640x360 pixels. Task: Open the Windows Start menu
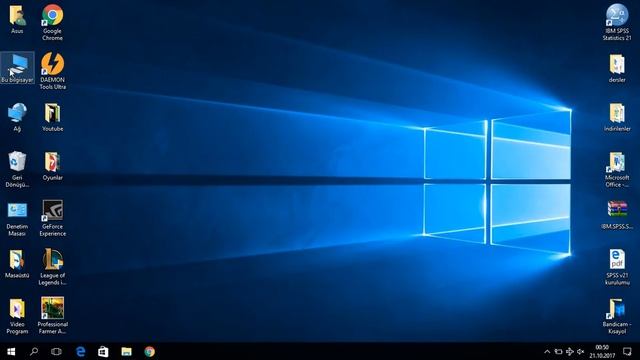point(11,351)
